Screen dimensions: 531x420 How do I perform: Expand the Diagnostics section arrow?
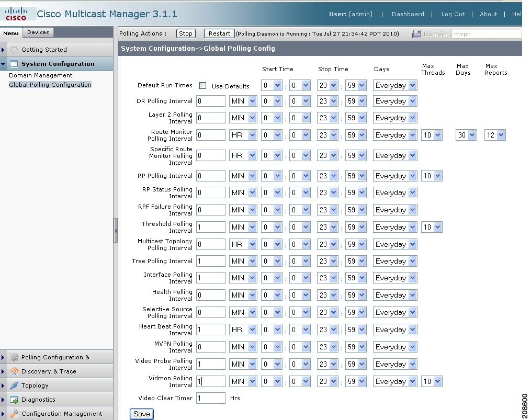(x=3, y=400)
